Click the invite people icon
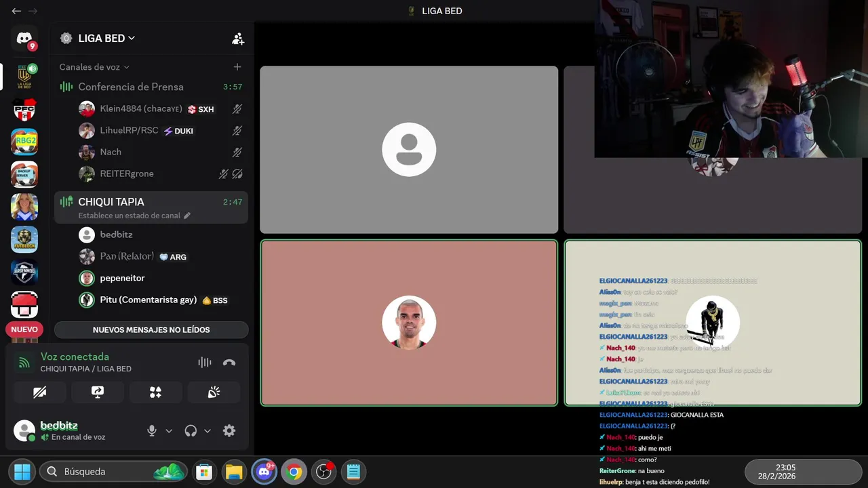Screen dimensions: 868x488 (237, 39)
